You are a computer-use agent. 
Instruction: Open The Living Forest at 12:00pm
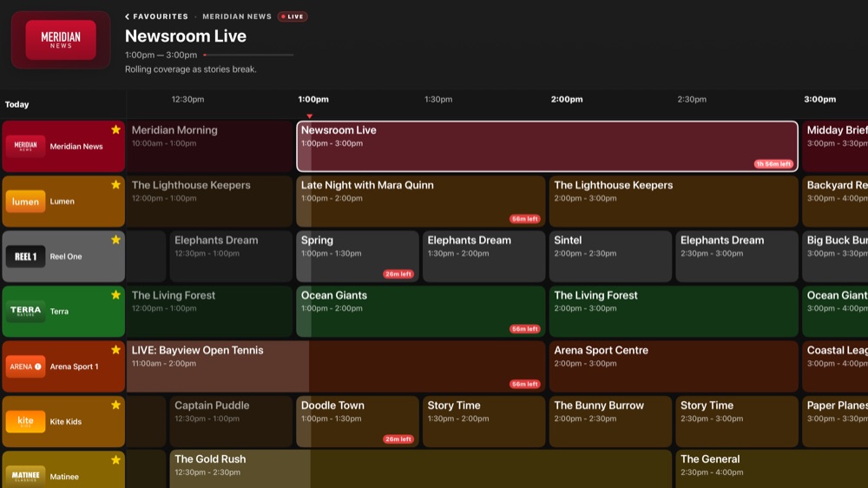[x=209, y=312]
